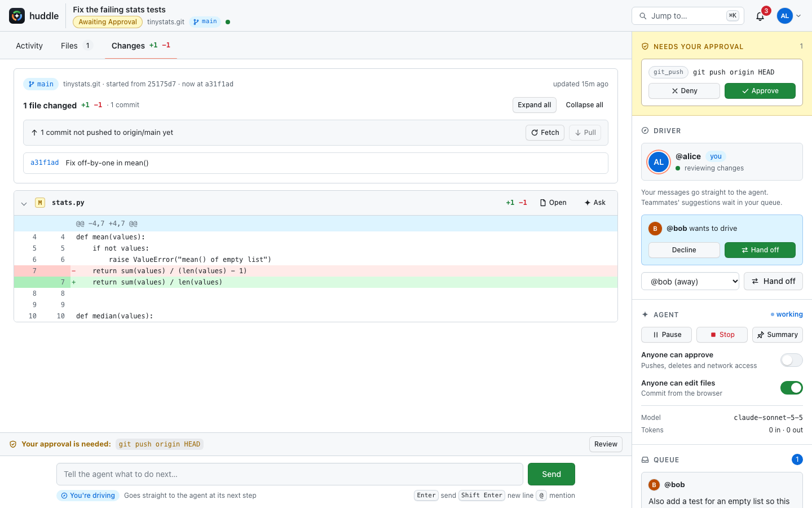The height and width of the screenshot is (508, 812).
Task: Click Collapse all button
Action: click(x=584, y=105)
